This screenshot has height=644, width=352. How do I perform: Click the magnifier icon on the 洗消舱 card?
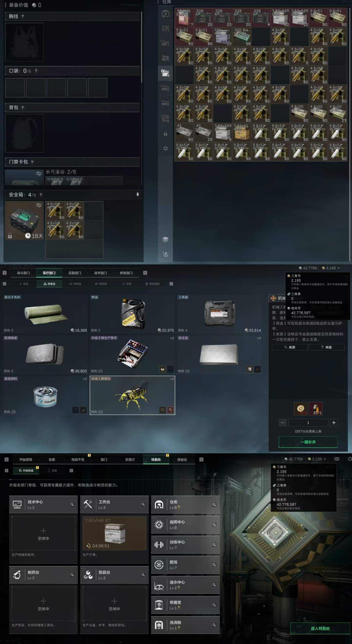[x=214, y=625]
